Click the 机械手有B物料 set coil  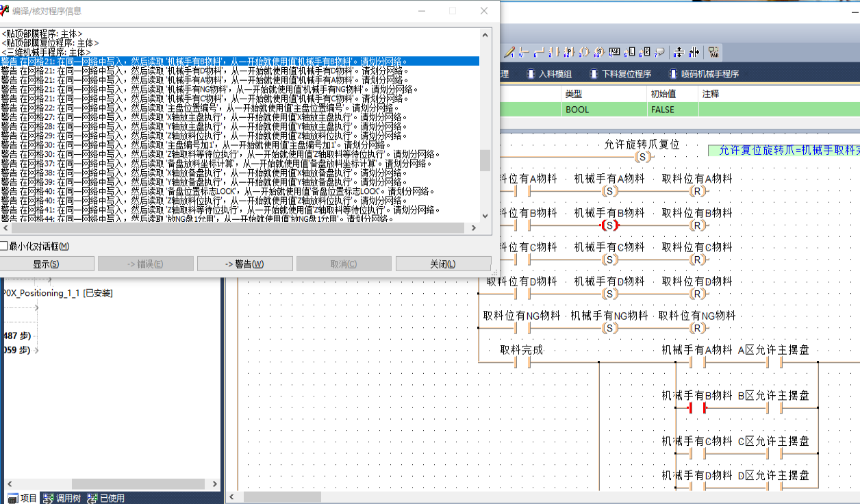tap(609, 225)
